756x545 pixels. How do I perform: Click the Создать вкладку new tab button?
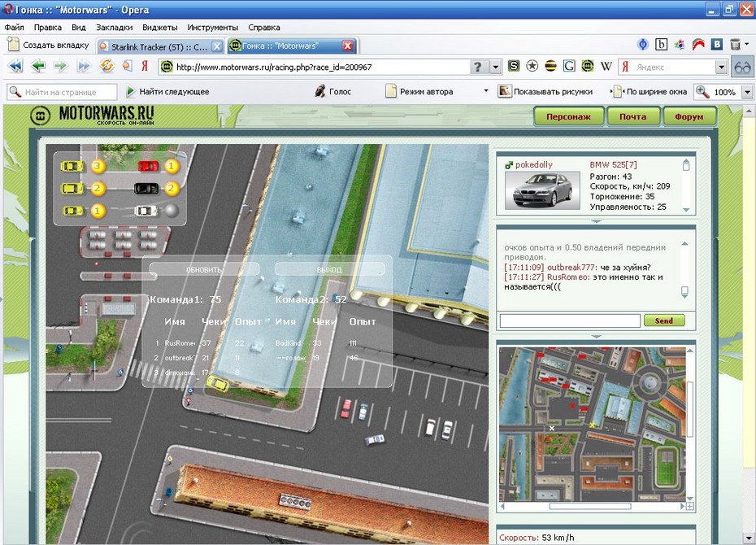point(48,45)
